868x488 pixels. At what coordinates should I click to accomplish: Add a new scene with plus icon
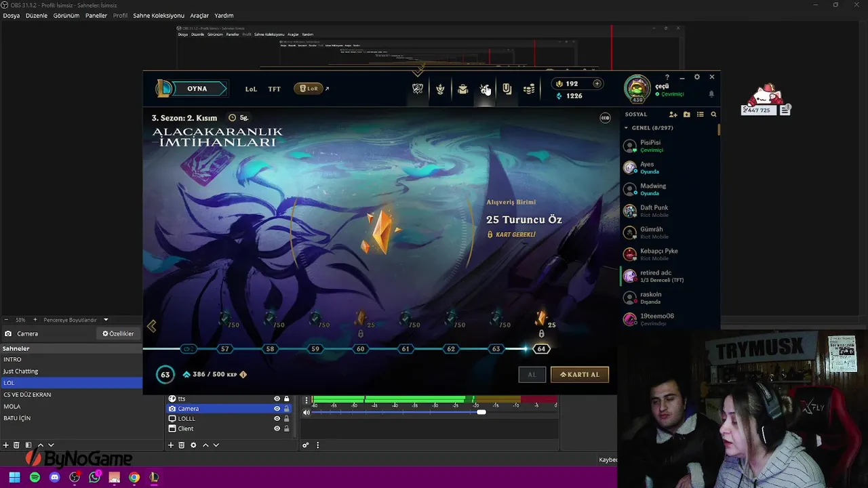pos(6,445)
